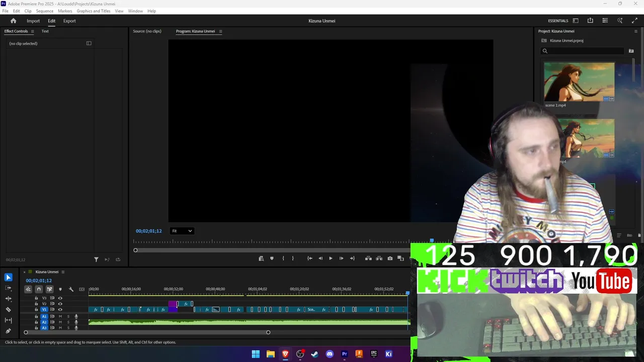The height and width of the screenshot is (362, 644).
Task: Select the Razor tool
Action: tap(8, 310)
